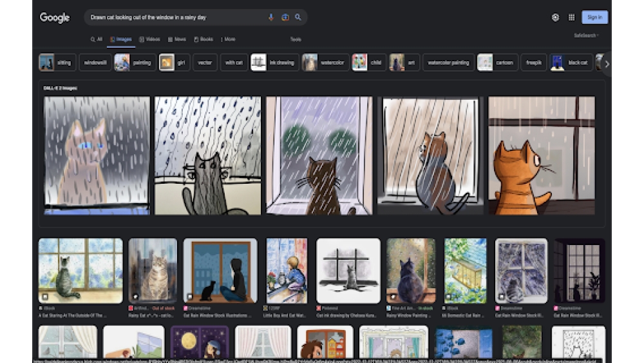Filter by the cartoon chip
Viewport: 644px width, 363px height.
coord(497,63)
